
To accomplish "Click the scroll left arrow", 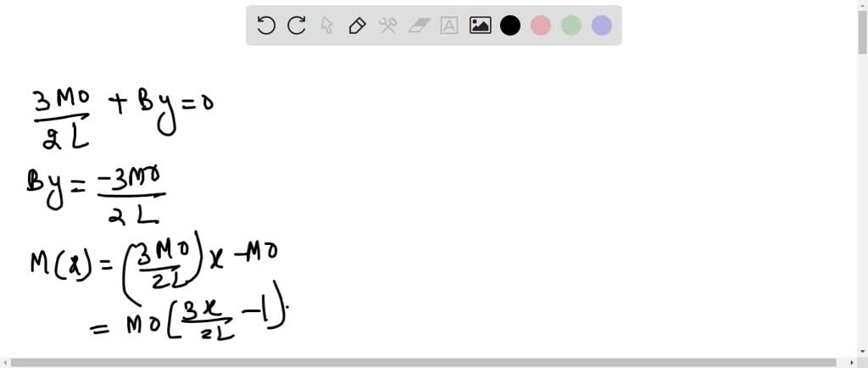I will 4,363.
